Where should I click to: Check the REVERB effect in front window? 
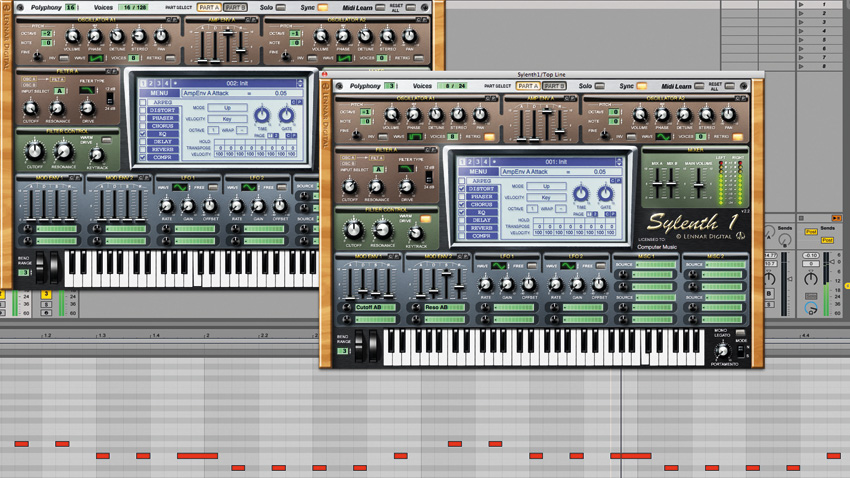click(462, 228)
